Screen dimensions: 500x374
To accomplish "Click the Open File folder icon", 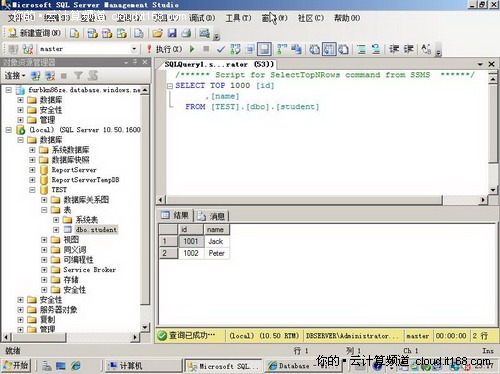I will [x=157, y=33].
